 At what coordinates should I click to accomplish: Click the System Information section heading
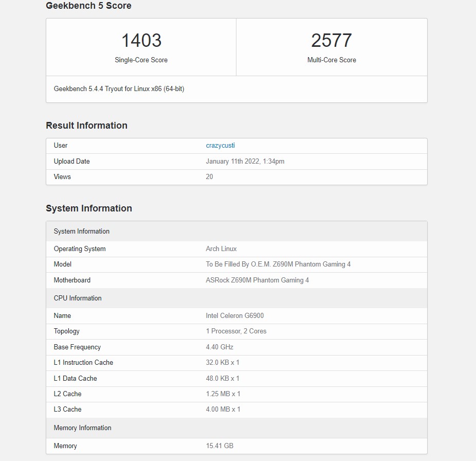89,208
